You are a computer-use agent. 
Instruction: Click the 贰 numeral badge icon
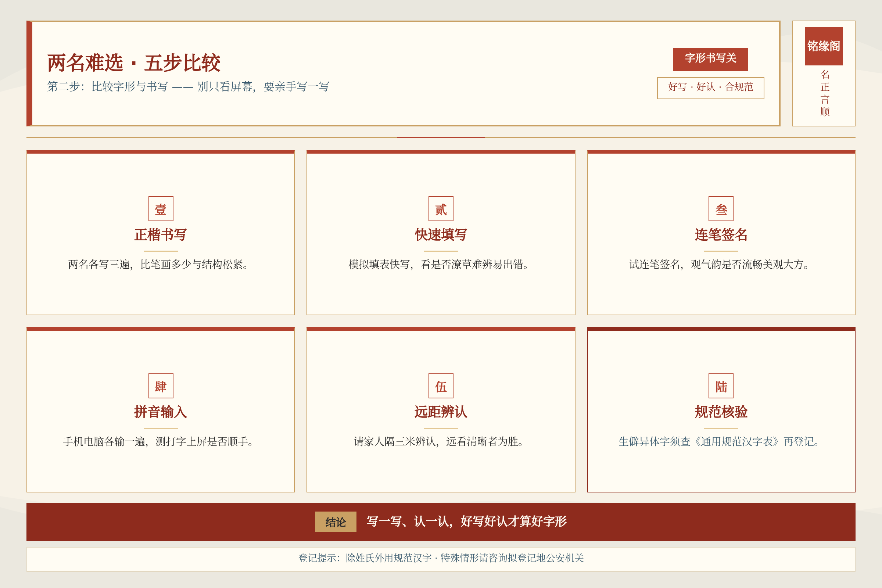coord(441,208)
